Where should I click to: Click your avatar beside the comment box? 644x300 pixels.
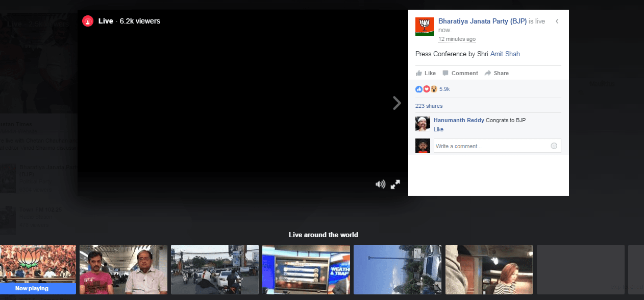pyautogui.click(x=423, y=146)
